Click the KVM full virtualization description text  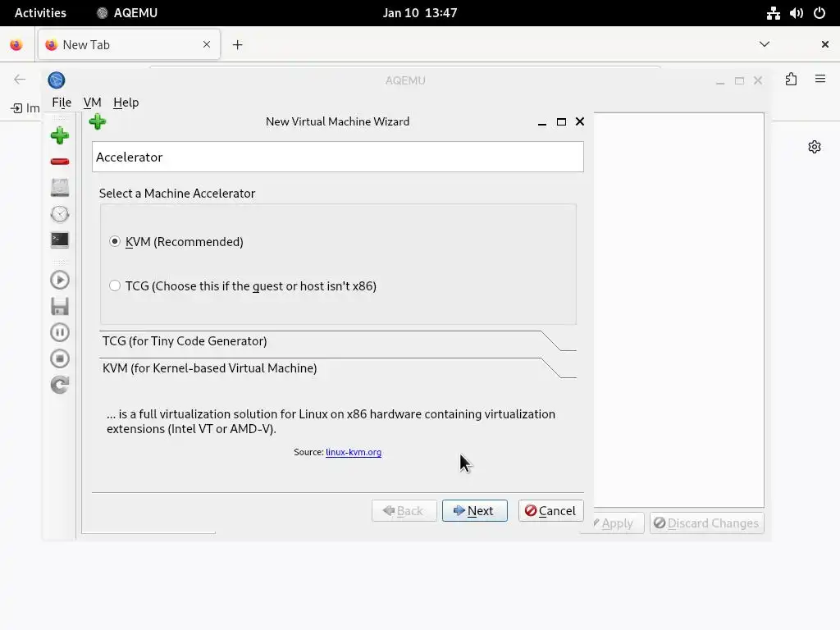331,422
